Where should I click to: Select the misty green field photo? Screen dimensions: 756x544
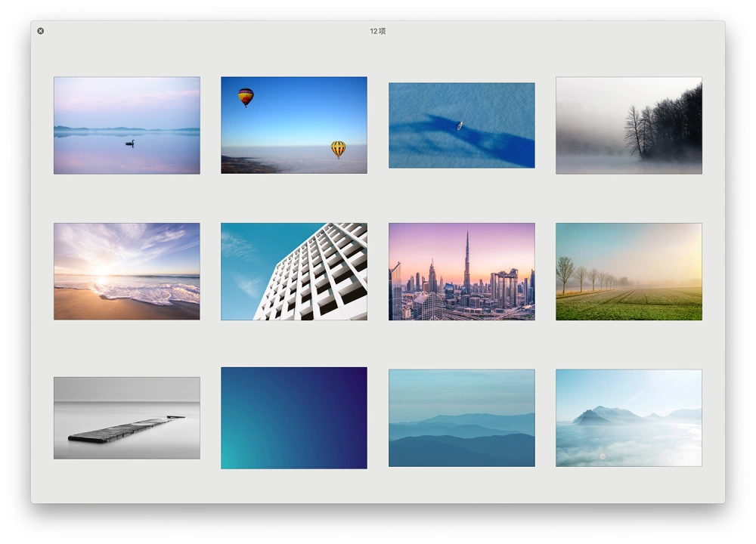(629, 271)
